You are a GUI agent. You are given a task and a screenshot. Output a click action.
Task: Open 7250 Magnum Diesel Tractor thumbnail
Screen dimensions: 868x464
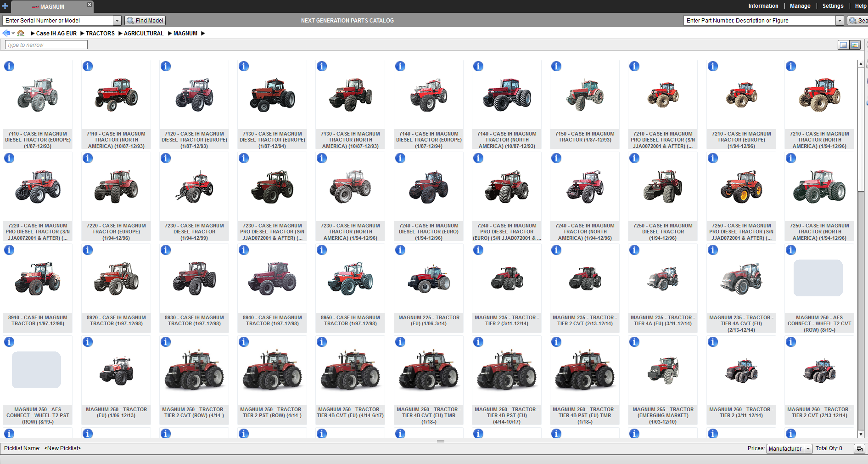663,187
